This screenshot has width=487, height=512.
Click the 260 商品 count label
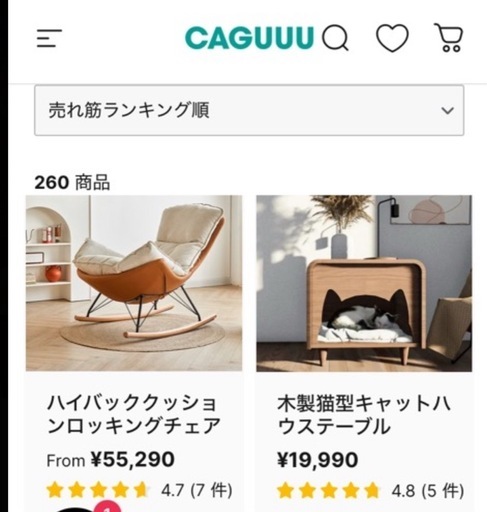[x=72, y=183]
